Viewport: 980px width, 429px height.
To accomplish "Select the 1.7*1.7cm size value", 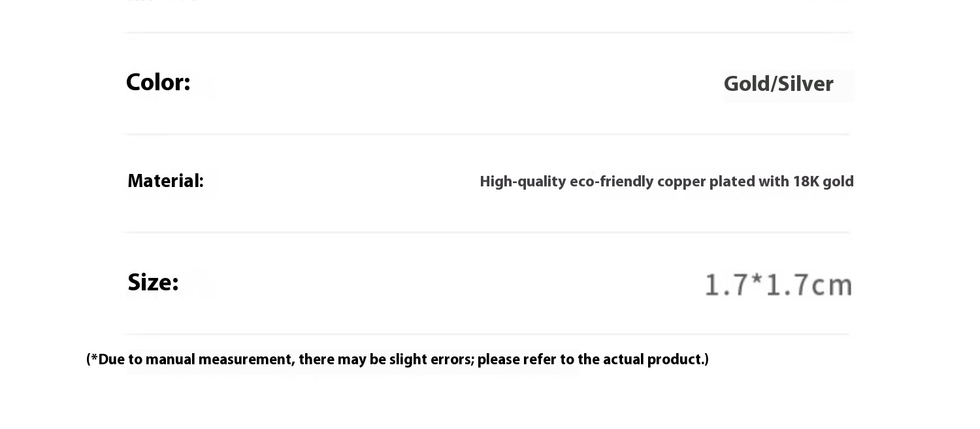I will [x=779, y=285].
